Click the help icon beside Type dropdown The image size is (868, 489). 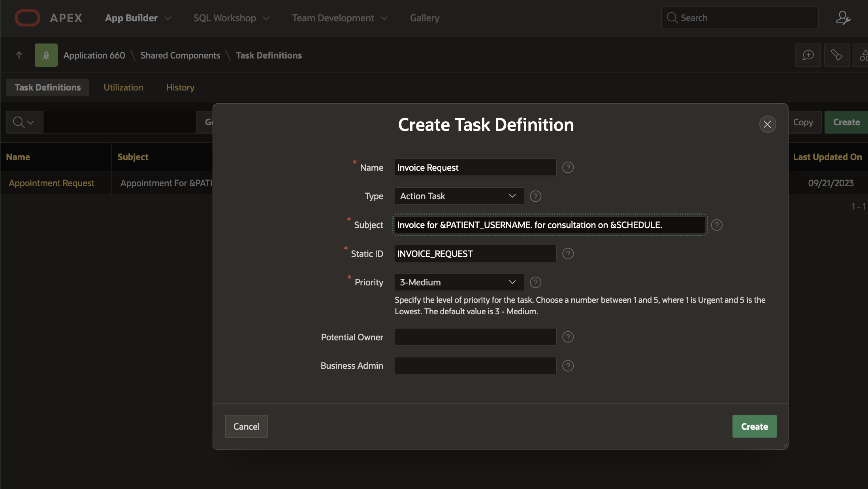point(535,196)
